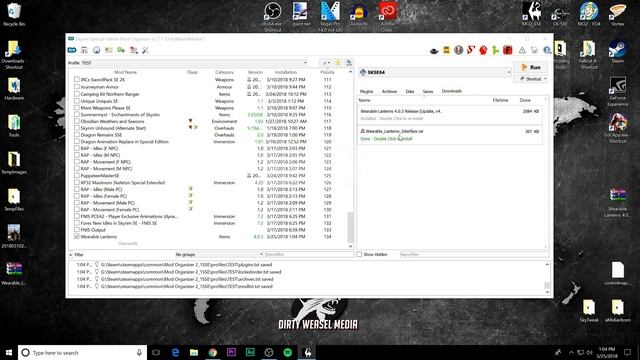Check Camping Kit Northern Ranger checkbox

(77, 93)
